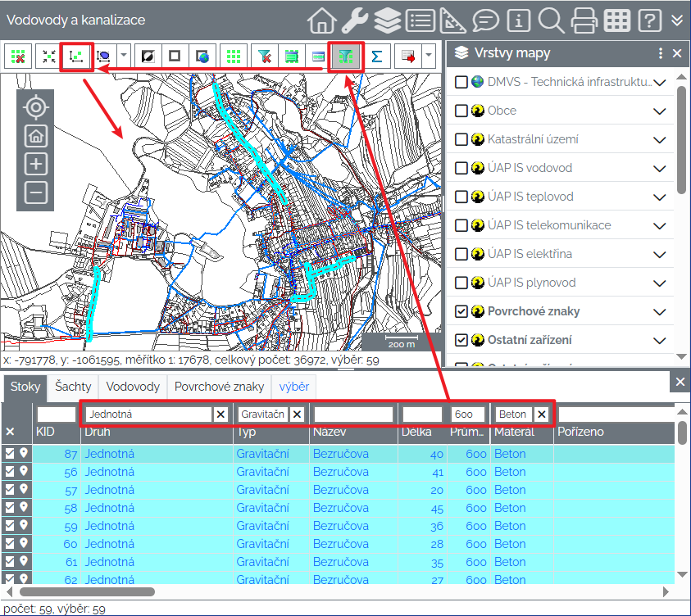This screenshot has width=691, height=616.
Task: Click the sum (sigma) toolbar icon
Action: coord(376,57)
